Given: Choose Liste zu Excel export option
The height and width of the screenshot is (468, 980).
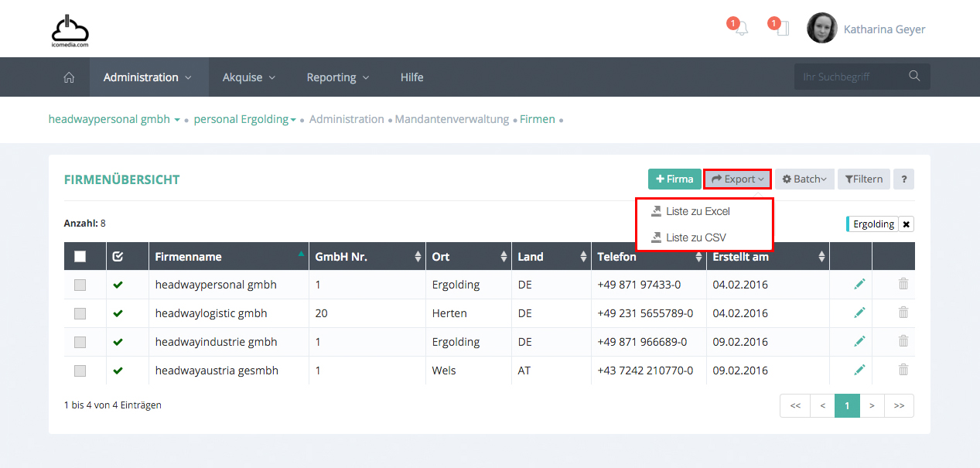Looking at the screenshot, I should (697, 211).
